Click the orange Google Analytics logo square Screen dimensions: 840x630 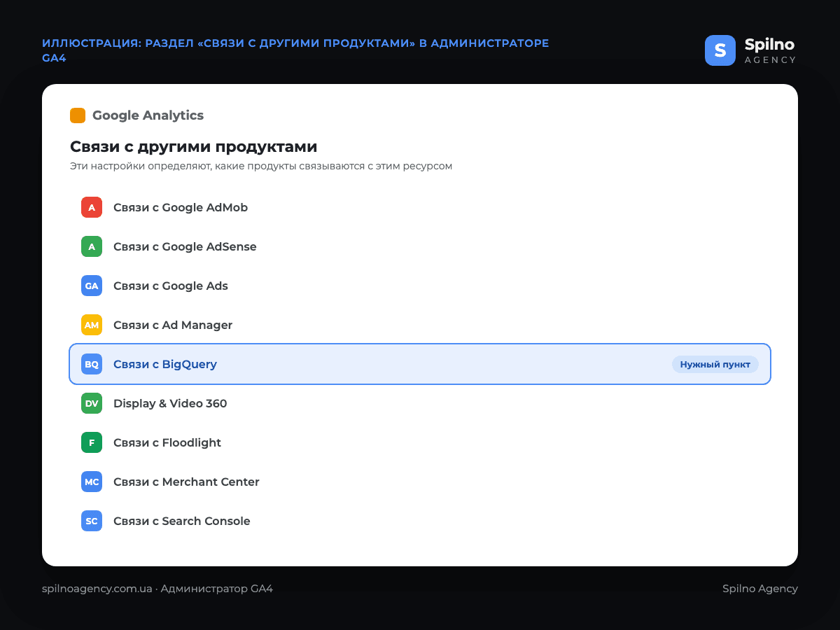click(78, 115)
